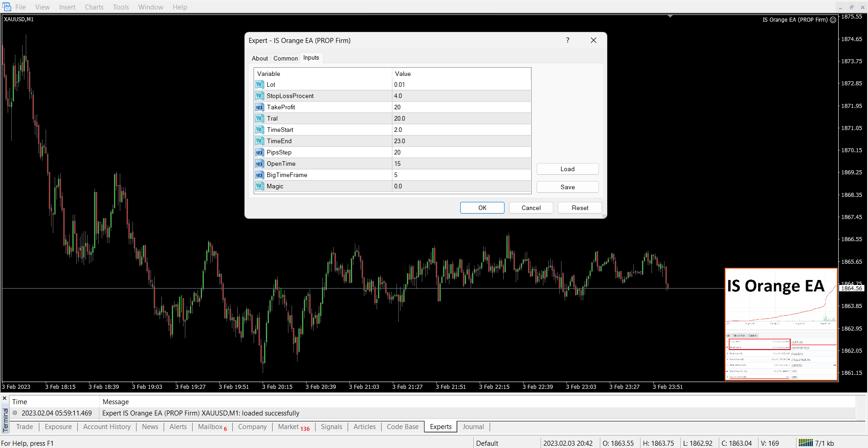868x448 pixels.
Task: Close the Terminal panel with the X icon
Action: tap(5, 398)
